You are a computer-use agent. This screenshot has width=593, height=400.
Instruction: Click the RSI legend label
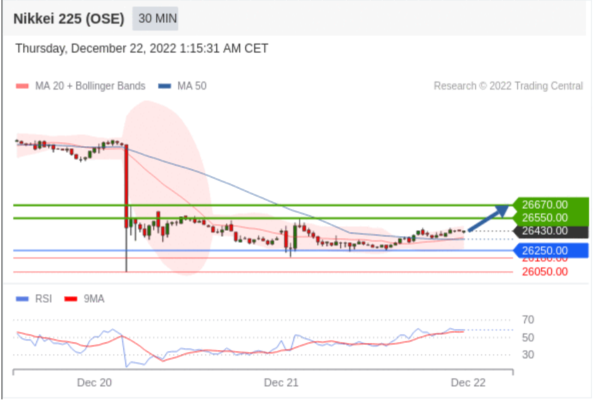pyautogui.click(x=43, y=299)
